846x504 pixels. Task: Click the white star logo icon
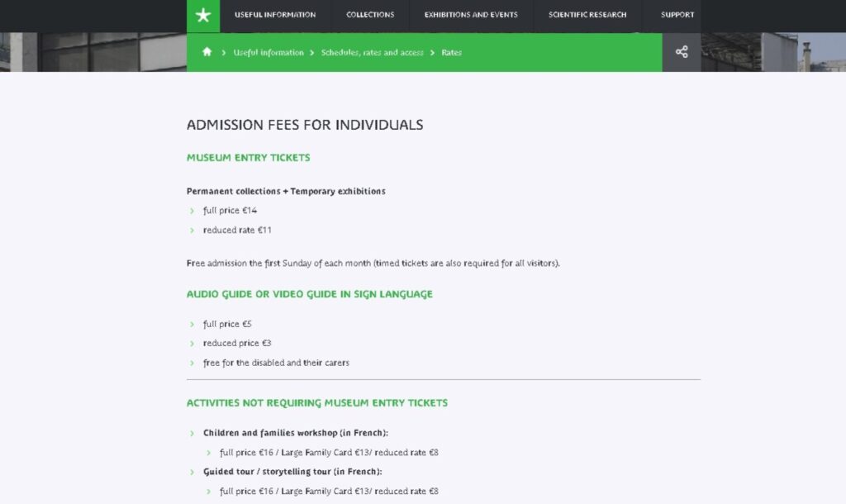click(203, 15)
